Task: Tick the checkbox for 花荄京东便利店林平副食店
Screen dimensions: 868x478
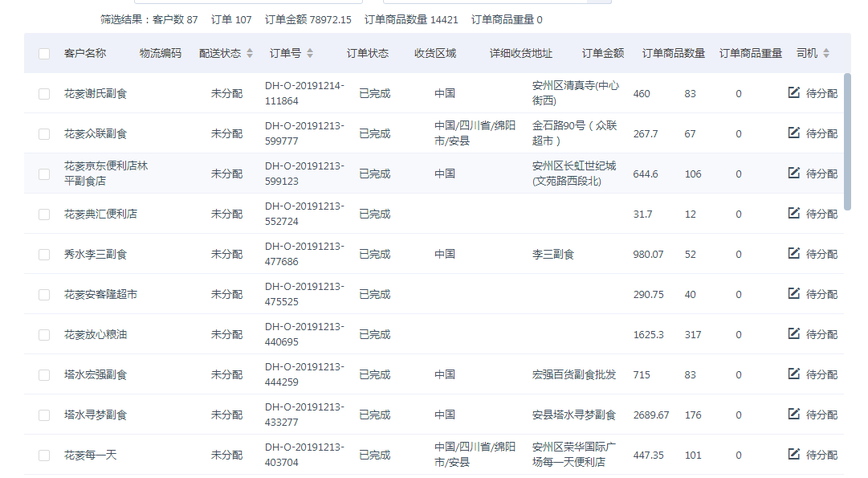Action: (x=44, y=174)
